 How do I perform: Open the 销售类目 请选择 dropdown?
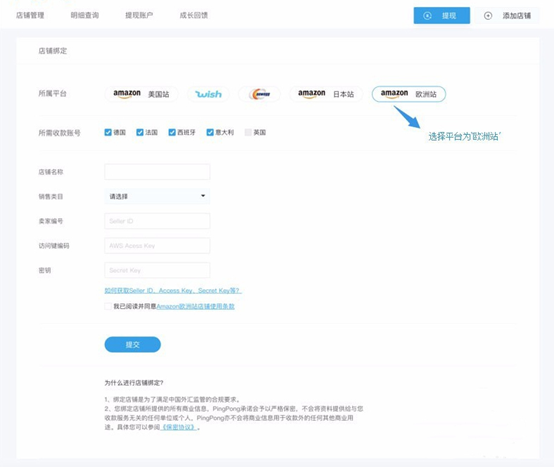pos(157,196)
